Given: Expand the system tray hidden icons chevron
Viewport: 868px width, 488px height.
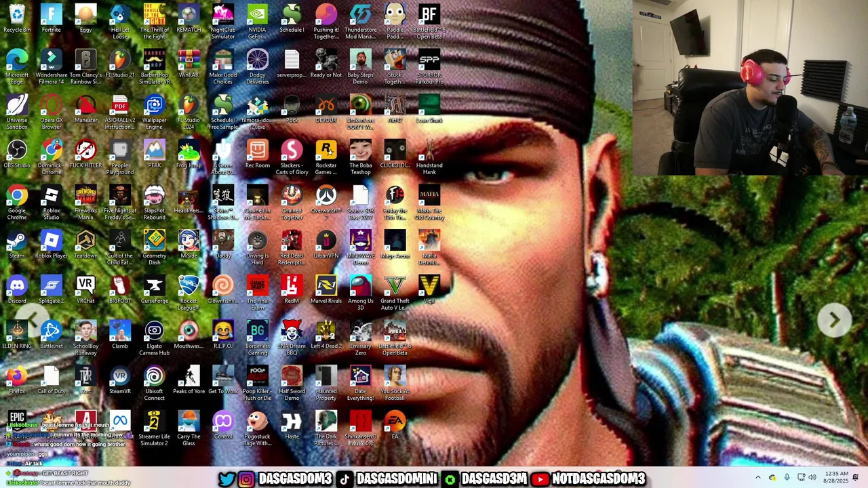Looking at the screenshot, I should 758,478.
